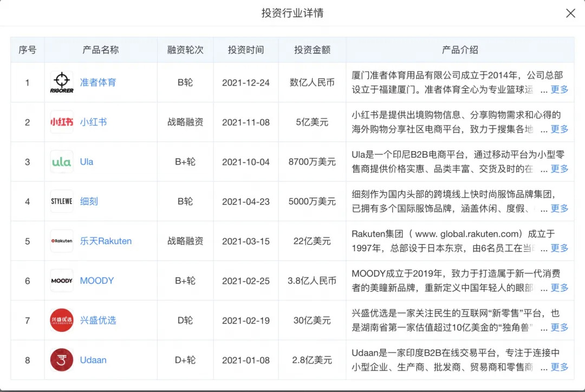Screen dimensions: 585x392
Task: Click the 30亿美元 amount cell
Action: [313, 320]
